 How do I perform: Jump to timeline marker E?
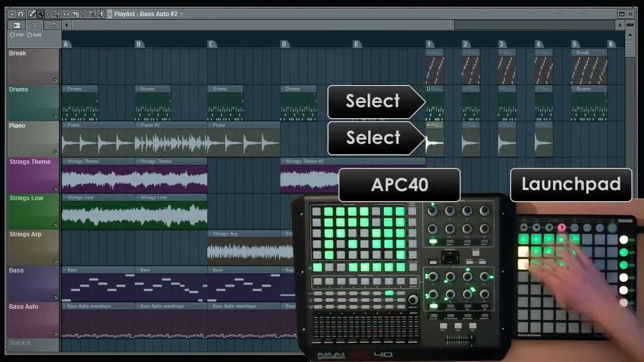click(356, 44)
